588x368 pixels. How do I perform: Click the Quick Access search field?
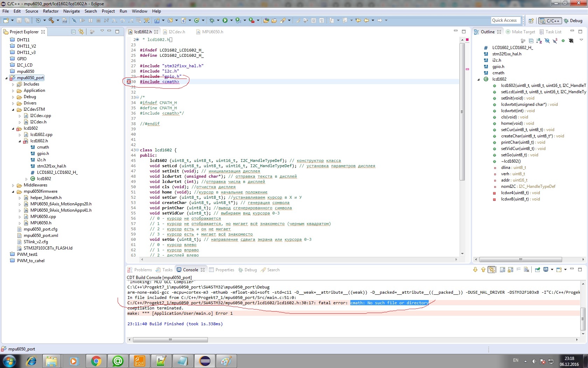point(506,20)
